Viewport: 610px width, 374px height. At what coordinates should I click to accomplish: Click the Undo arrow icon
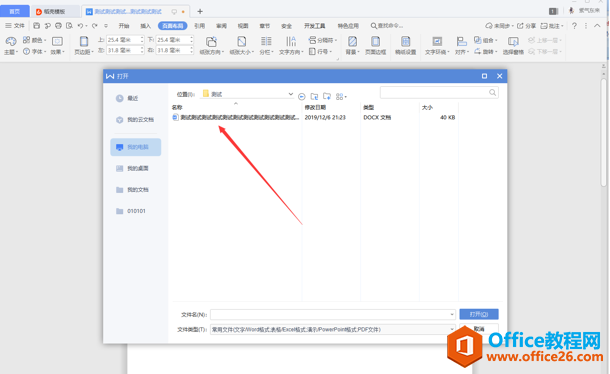pos(80,26)
